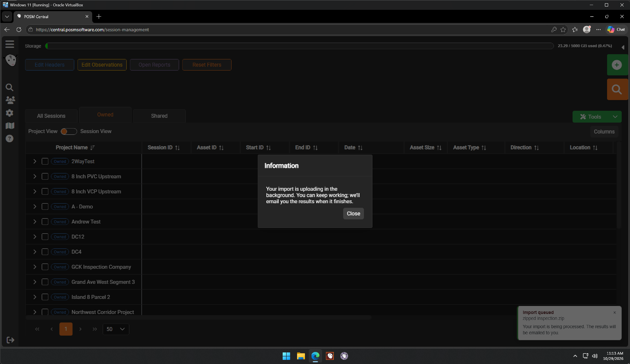Click the POSM possum logo icon
This screenshot has height=364, width=630.
(x=10, y=60)
